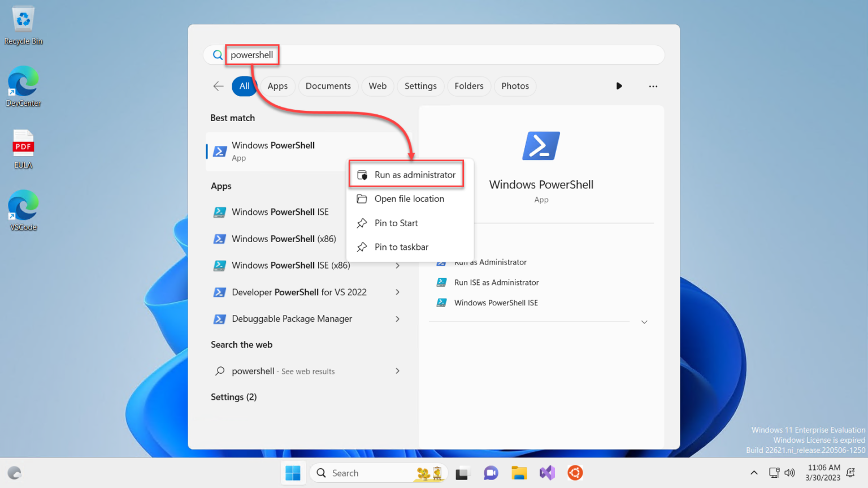This screenshot has height=488, width=868.
Task: Select Run ISE as Administrator option
Action: [496, 282]
